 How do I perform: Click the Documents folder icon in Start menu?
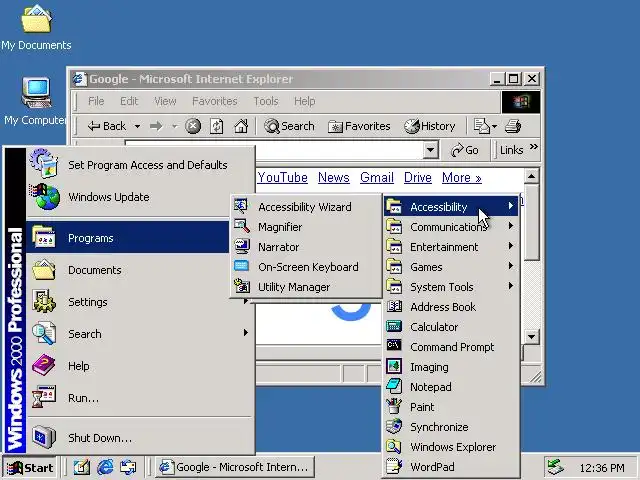[44, 269]
